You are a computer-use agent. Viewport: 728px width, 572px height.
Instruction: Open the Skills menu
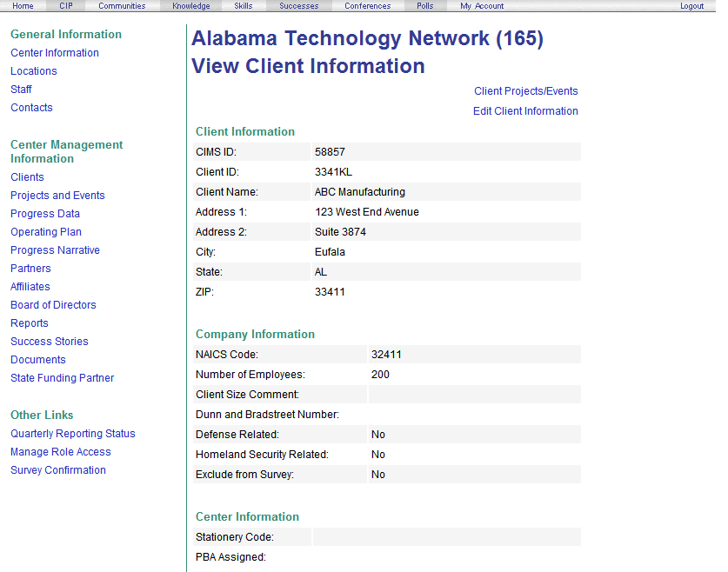point(244,6)
